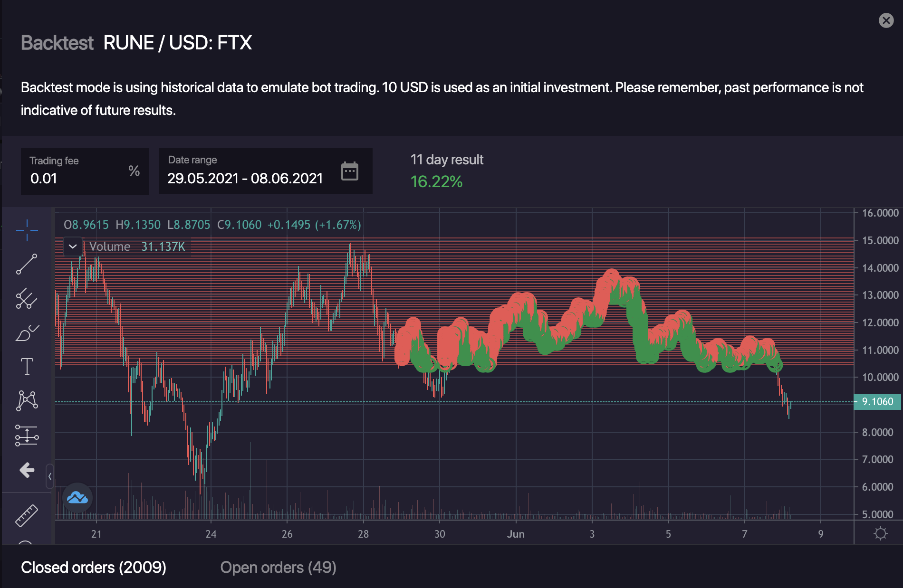Open the date range calendar picker
Viewport: 903px width, 588px height.
(350, 171)
